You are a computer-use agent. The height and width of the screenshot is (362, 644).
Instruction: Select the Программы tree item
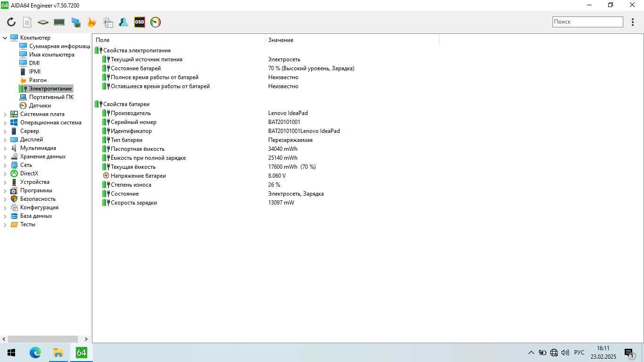(36, 190)
